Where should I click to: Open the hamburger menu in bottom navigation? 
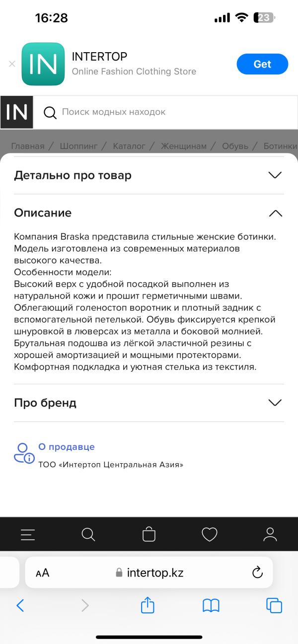click(x=28, y=534)
